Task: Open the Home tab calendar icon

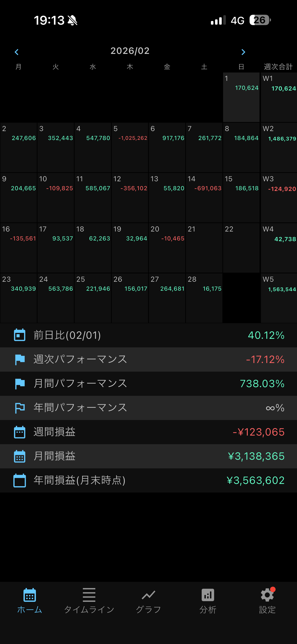Action: [x=29, y=595]
